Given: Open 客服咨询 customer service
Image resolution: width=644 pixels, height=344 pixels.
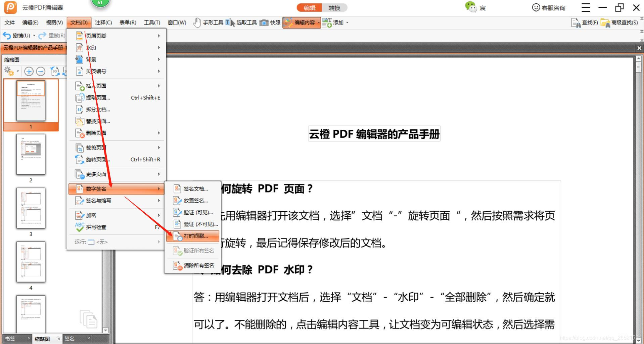Looking at the screenshot, I should point(549,8).
